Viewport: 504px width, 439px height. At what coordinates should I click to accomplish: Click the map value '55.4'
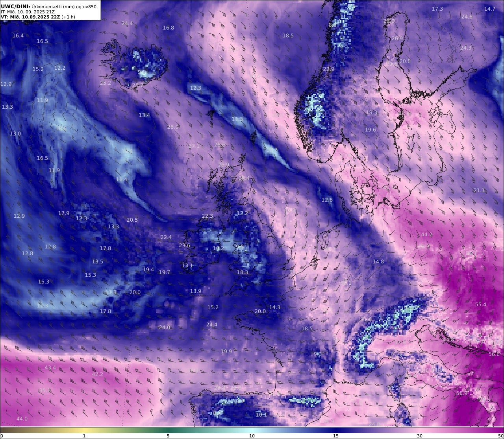click(481, 305)
